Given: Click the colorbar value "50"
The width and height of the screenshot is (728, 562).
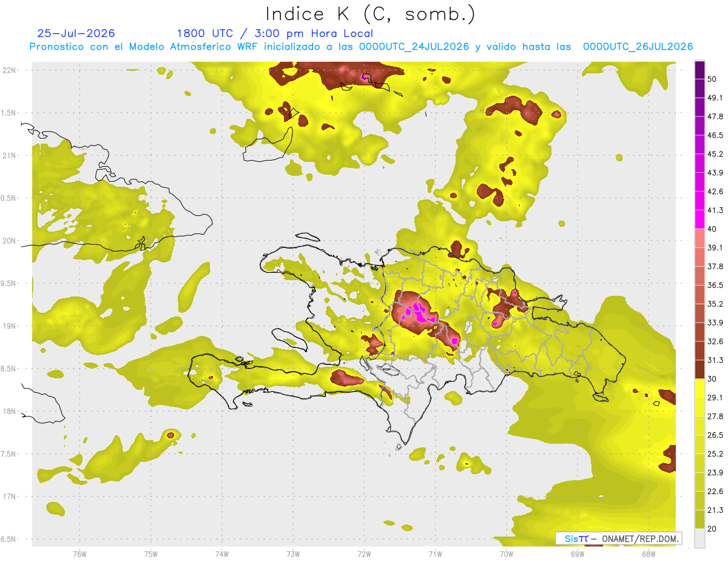Looking at the screenshot, I should pyautogui.click(x=712, y=79).
